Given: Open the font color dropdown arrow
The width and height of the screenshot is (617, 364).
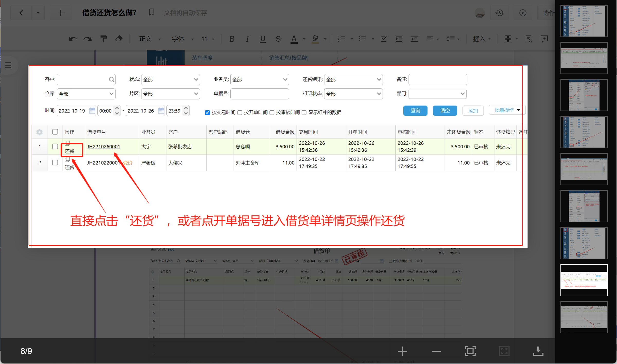Looking at the screenshot, I should 304,39.
